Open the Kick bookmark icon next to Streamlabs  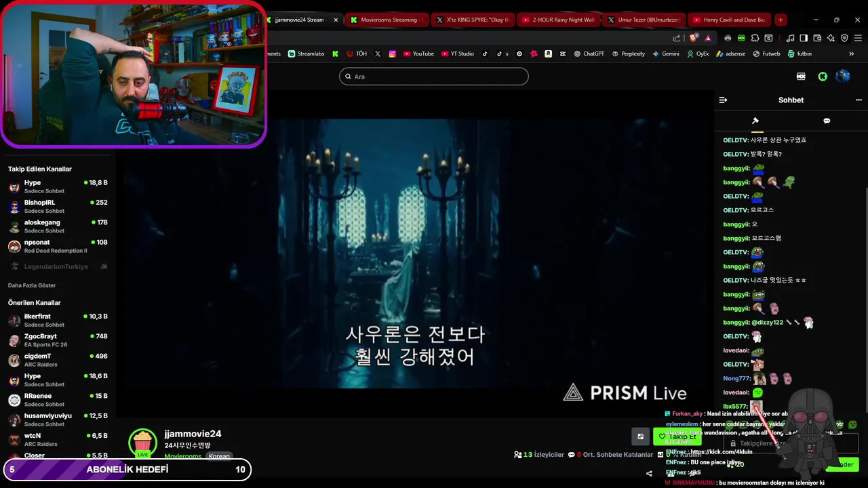tap(335, 54)
